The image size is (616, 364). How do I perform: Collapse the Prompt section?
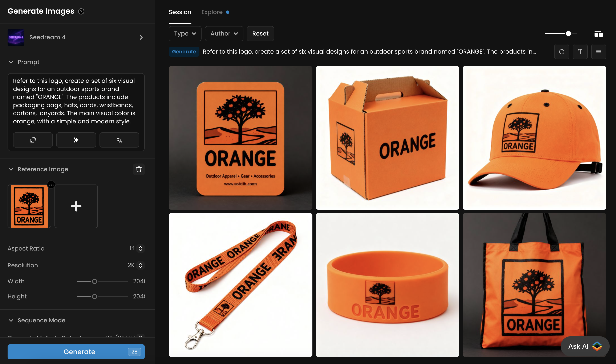click(11, 62)
